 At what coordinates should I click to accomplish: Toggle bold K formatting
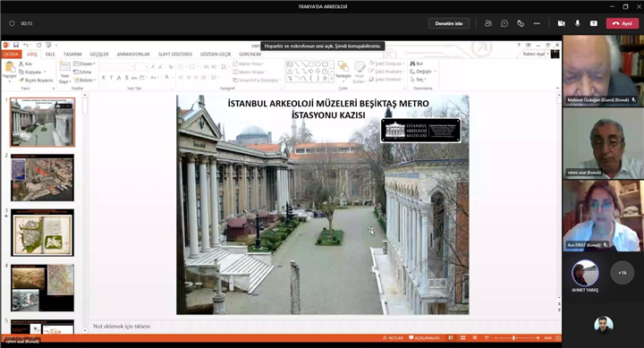[104, 77]
